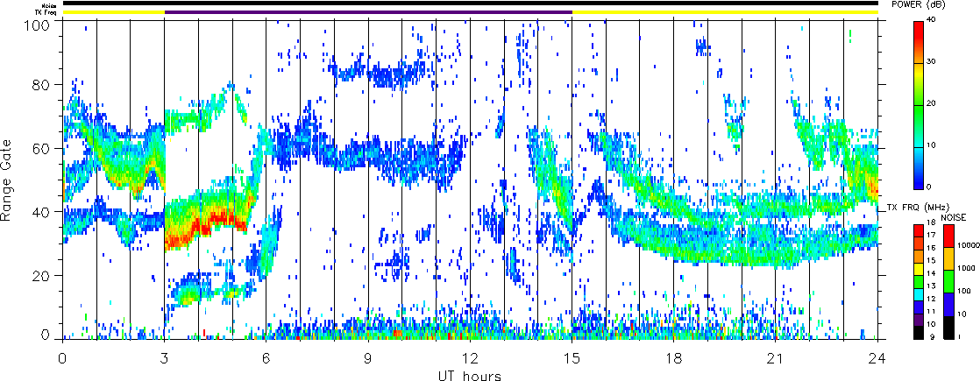
Task: Click the red top block of the NOISE colorbar
Action: (x=949, y=236)
